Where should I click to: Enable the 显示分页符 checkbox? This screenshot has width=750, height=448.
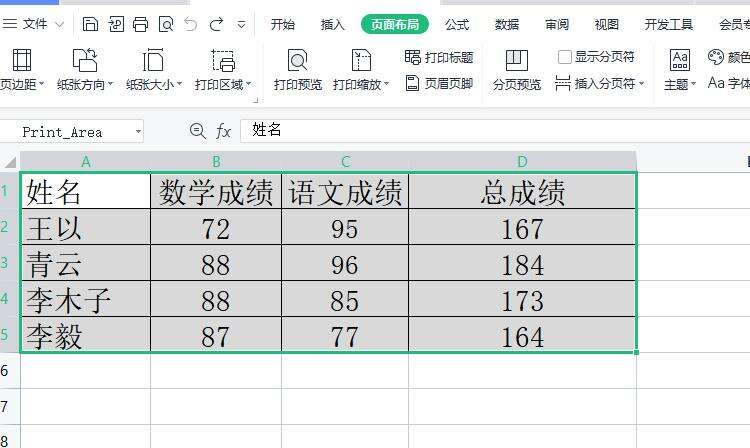(565, 57)
